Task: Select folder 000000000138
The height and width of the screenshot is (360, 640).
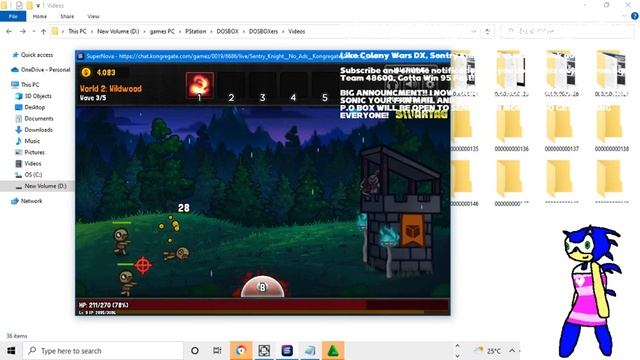Action: 611,129
